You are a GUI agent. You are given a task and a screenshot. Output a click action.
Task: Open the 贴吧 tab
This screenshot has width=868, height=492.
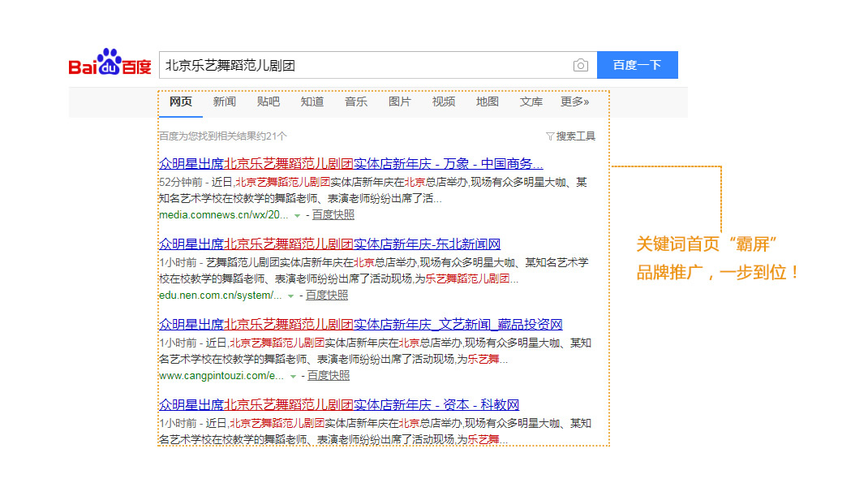268,102
